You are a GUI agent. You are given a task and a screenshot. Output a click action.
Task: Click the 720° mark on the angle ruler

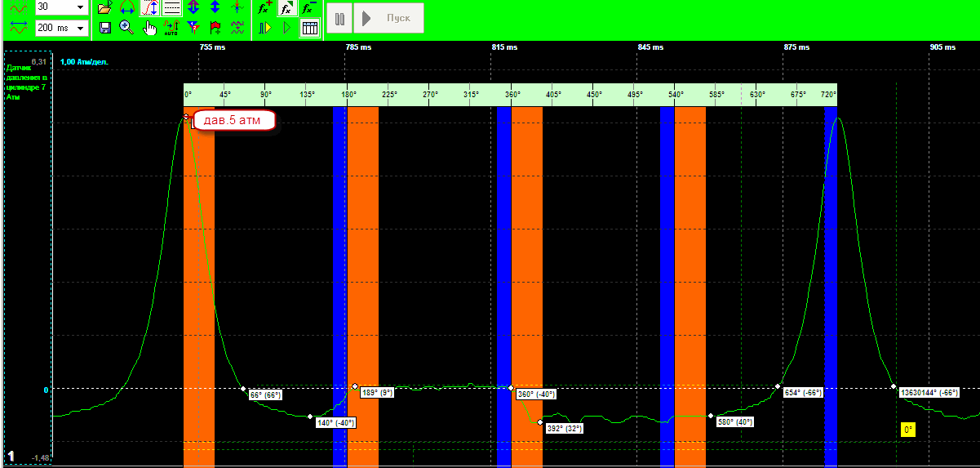828,95
